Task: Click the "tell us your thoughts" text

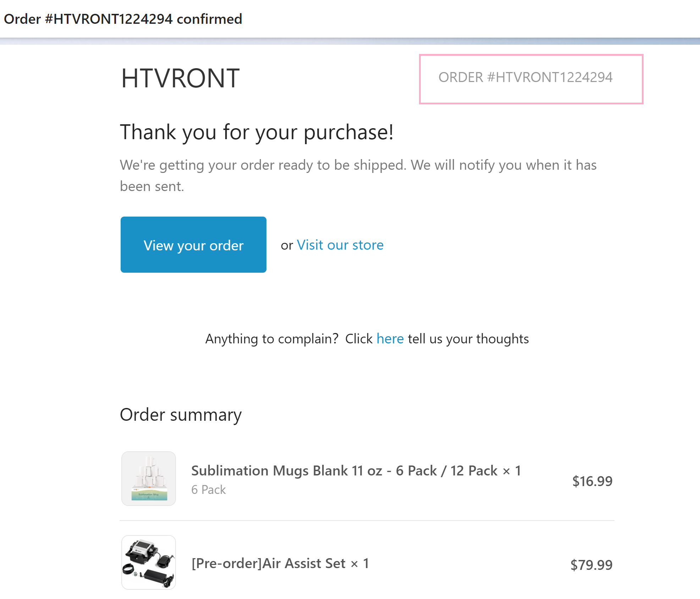Action: [468, 339]
